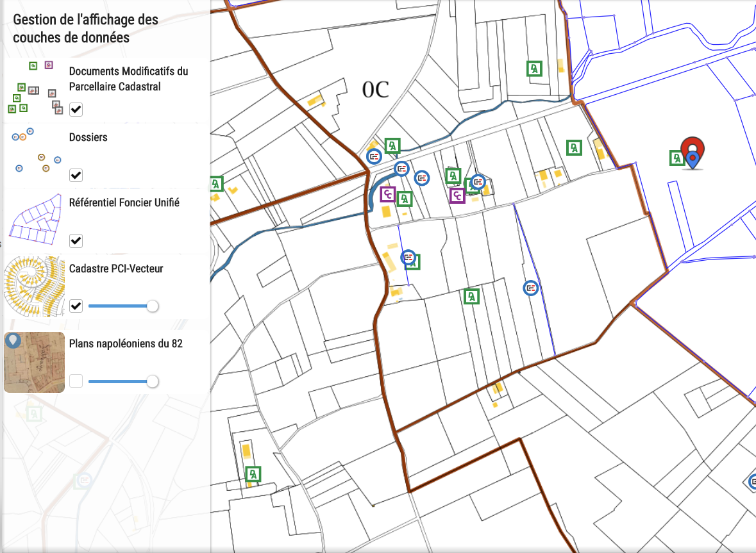This screenshot has height=553, width=756.
Task: Select blue dossier icon at right map edge
Action: (753, 481)
